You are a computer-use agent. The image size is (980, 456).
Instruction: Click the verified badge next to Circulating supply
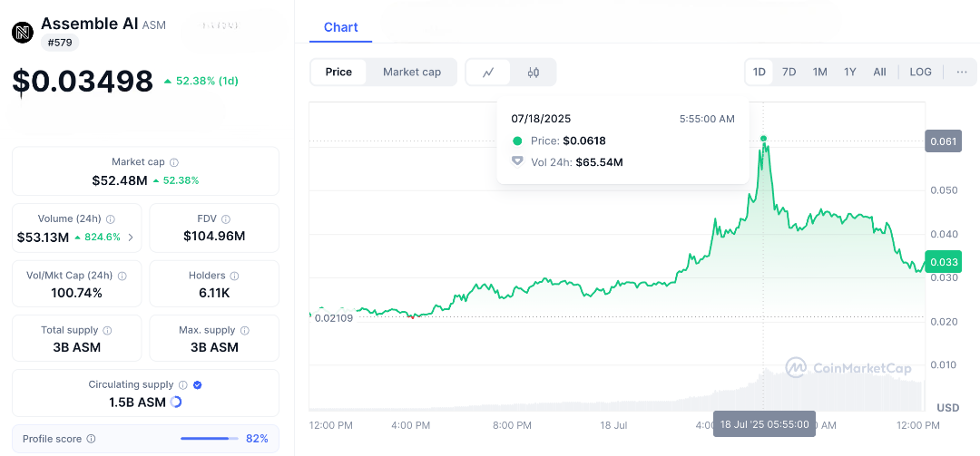pyautogui.click(x=198, y=385)
